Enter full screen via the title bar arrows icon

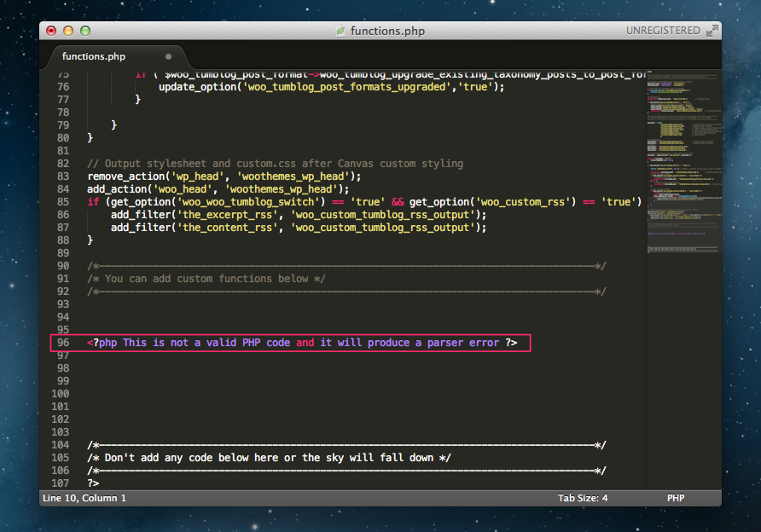pyautogui.click(x=712, y=31)
